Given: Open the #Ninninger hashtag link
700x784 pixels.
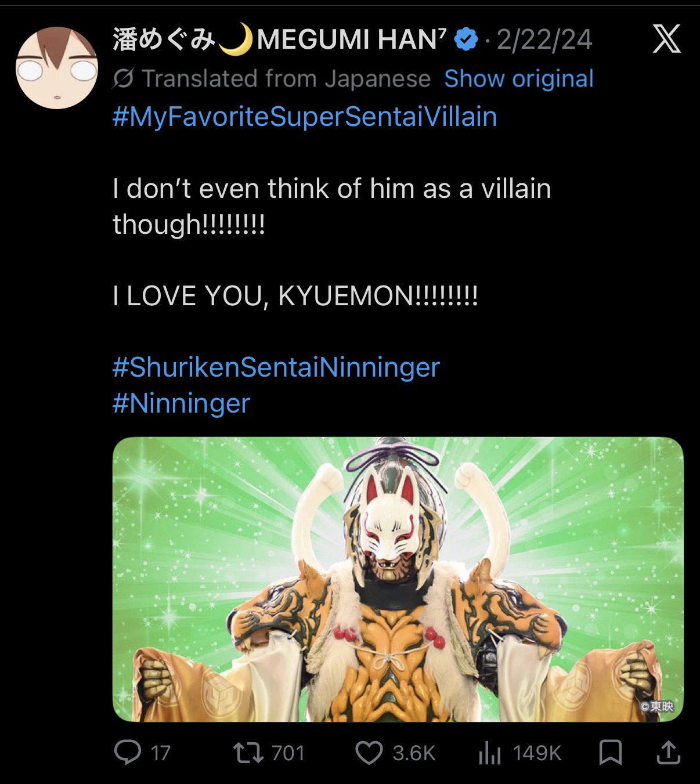Looking at the screenshot, I should click(x=181, y=403).
